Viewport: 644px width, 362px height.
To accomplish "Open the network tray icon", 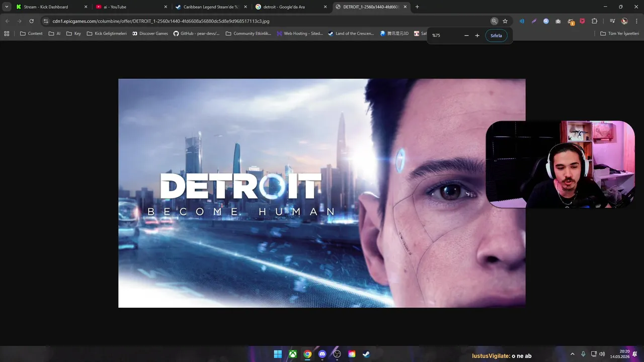I will click(x=594, y=354).
